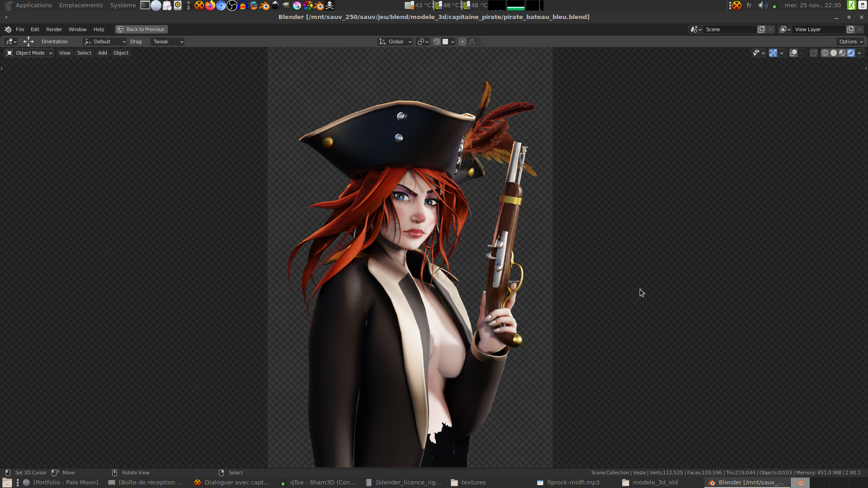Switch to Material Preview shading
Image resolution: width=868 pixels, height=488 pixels.
[x=842, y=53]
